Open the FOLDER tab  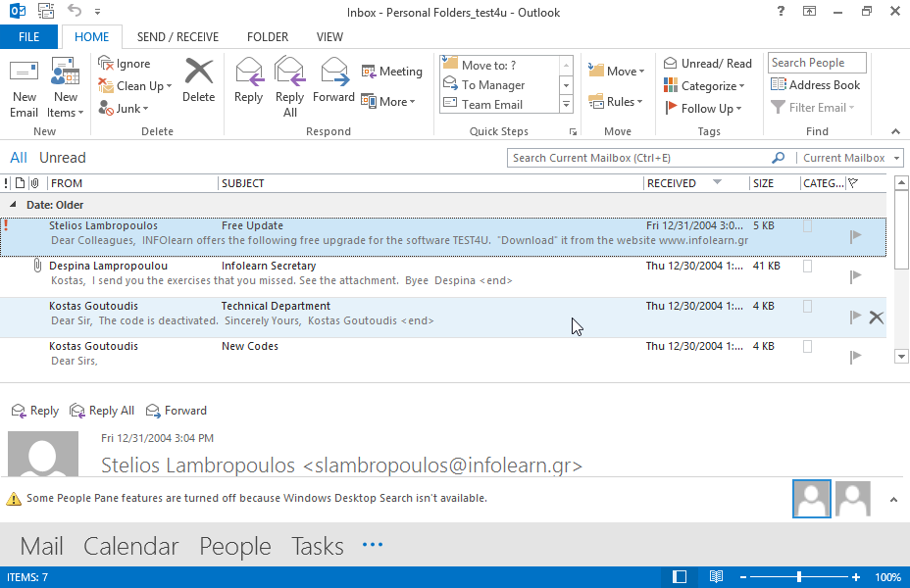[268, 37]
